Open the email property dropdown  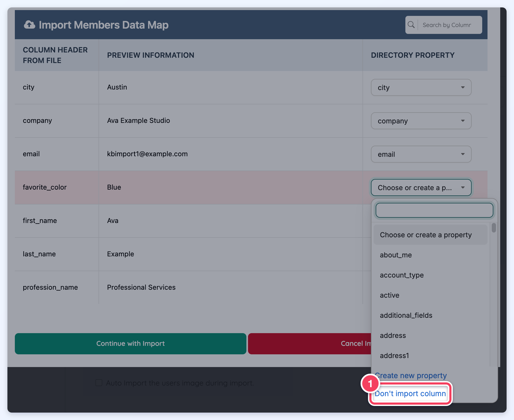[421, 154]
